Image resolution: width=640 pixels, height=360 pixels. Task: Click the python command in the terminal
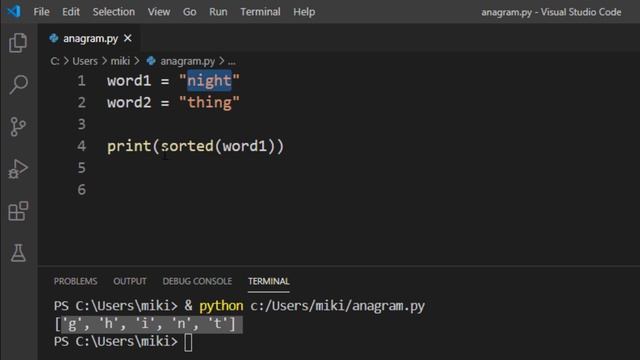coord(221,306)
